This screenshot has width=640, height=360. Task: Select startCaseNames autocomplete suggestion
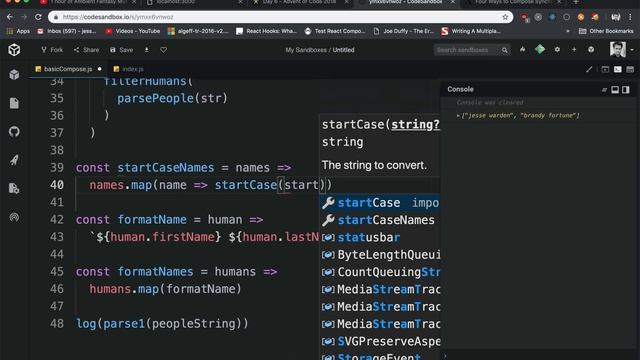pos(380,220)
